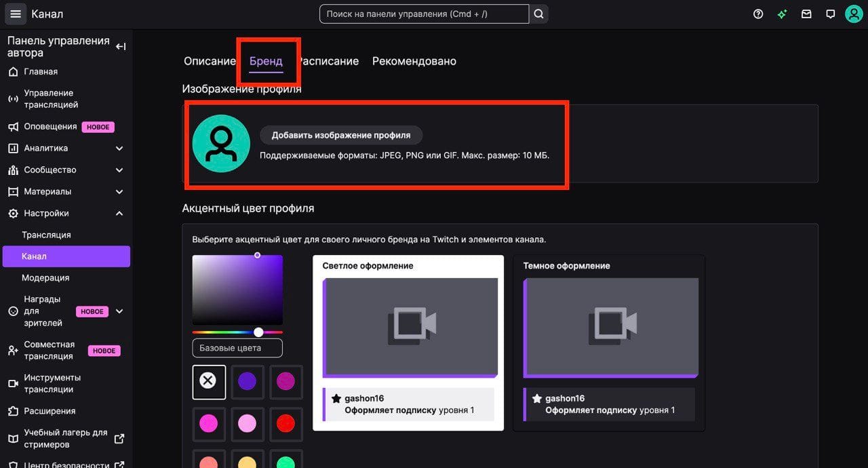Switch to the Описание tab
This screenshot has width=868, height=468.
[x=210, y=61]
